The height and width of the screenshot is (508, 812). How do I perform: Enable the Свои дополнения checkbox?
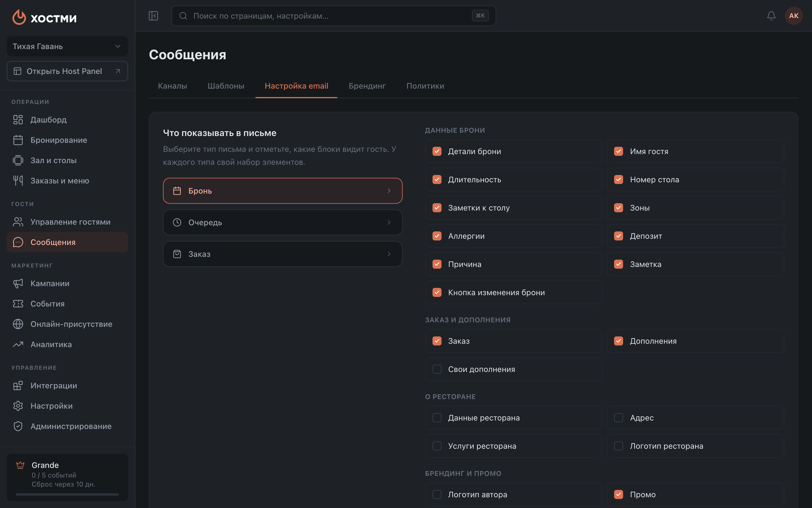[x=437, y=369]
